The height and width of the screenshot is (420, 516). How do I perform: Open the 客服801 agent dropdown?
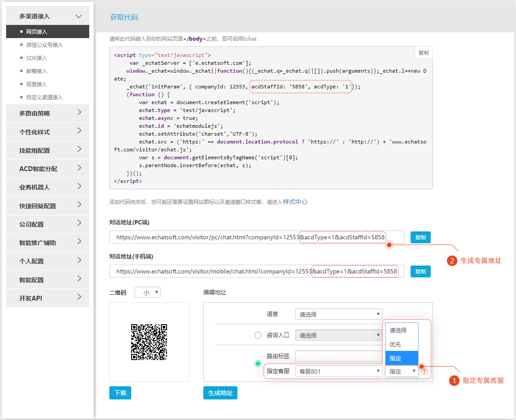point(338,371)
